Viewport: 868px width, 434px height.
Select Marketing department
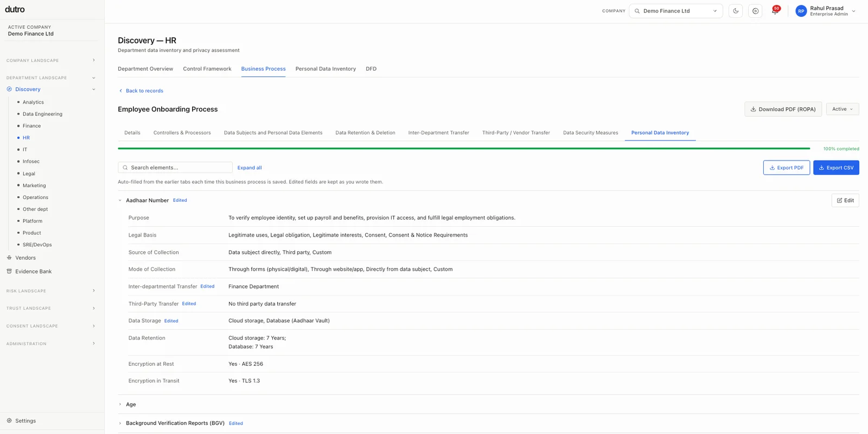pos(34,186)
